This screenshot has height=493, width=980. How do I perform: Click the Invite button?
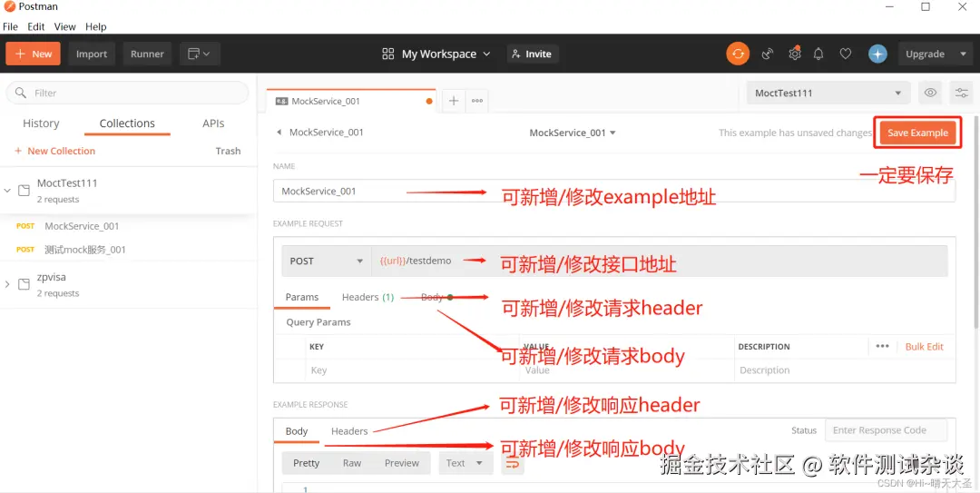[x=532, y=54]
